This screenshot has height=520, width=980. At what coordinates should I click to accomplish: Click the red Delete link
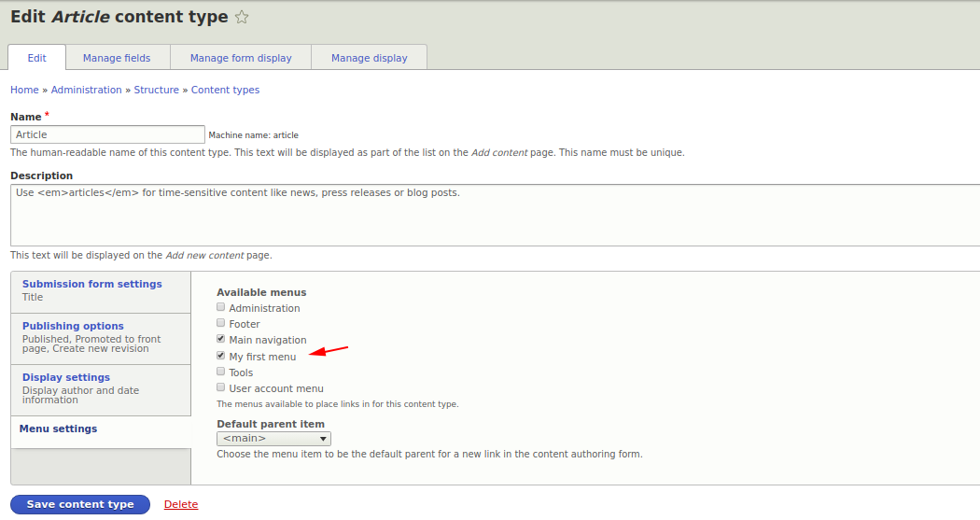(181, 504)
